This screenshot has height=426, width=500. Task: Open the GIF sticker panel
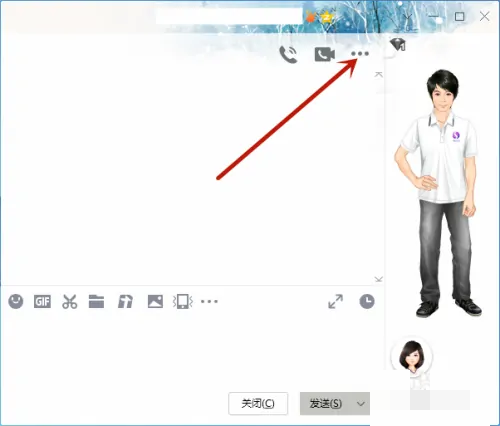[x=42, y=302]
